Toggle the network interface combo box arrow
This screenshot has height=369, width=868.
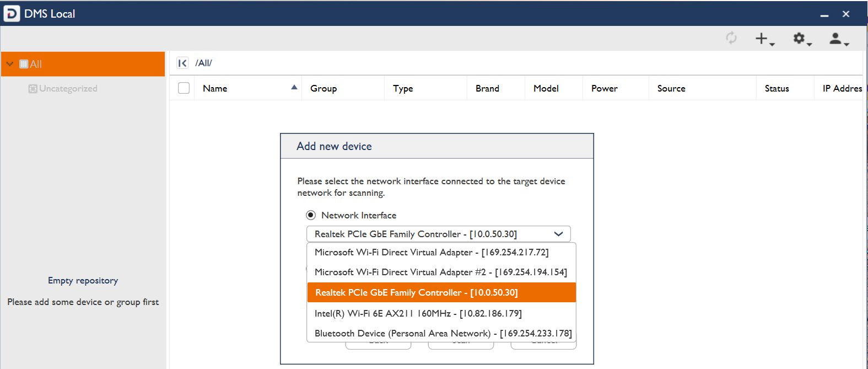(558, 234)
